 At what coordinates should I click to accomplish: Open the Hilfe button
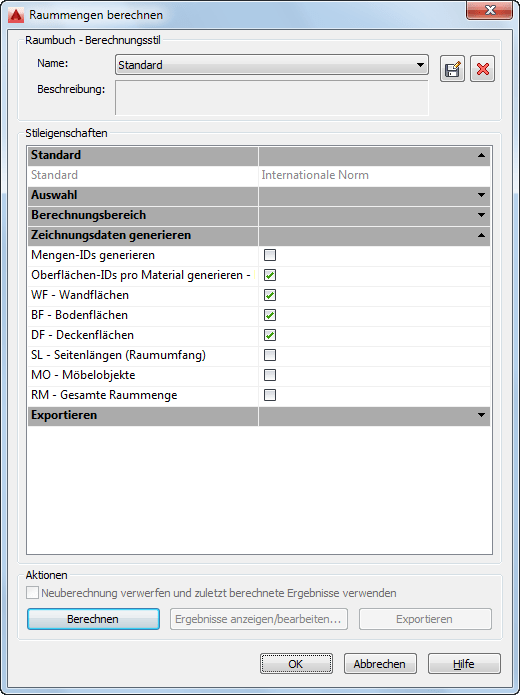click(x=464, y=664)
